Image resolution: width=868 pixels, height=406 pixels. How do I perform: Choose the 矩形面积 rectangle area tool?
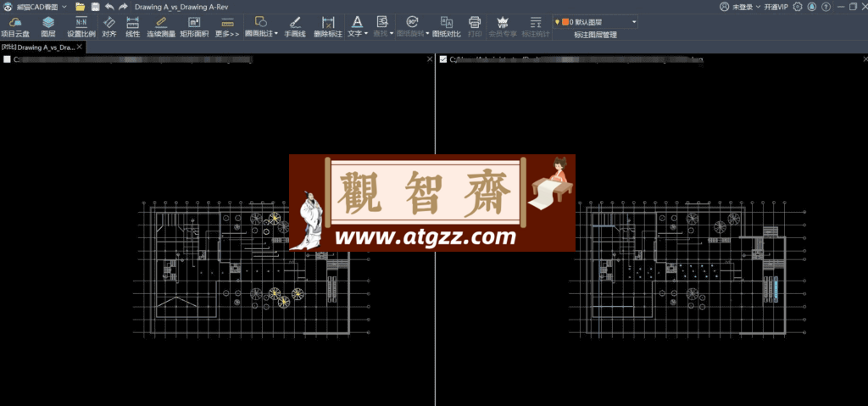[x=194, y=26]
